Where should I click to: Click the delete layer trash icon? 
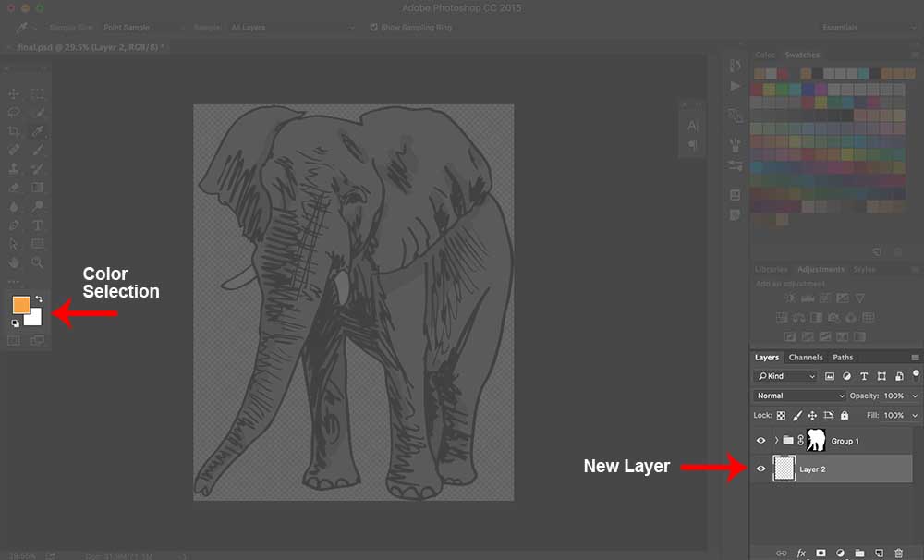[898, 553]
